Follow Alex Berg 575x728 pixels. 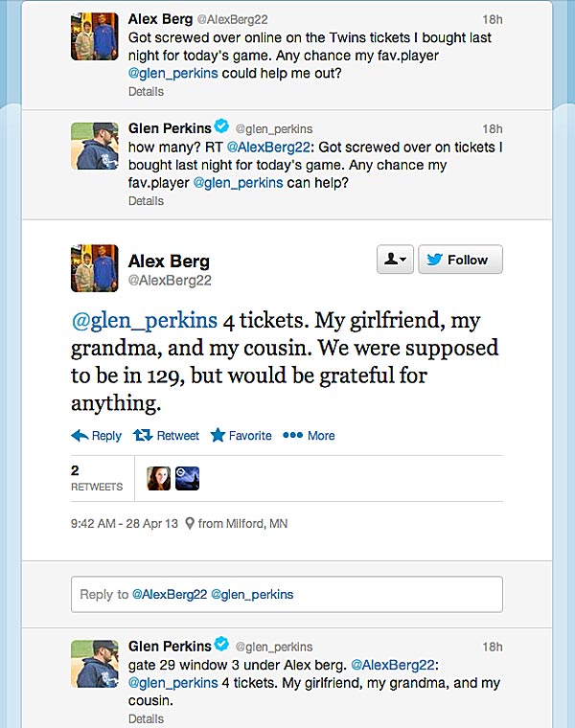460,260
